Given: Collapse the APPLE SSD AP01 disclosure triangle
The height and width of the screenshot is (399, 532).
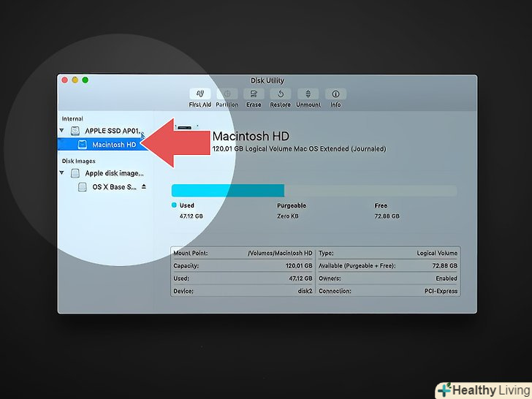Looking at the screenshot, I should [x=61, y=130].
